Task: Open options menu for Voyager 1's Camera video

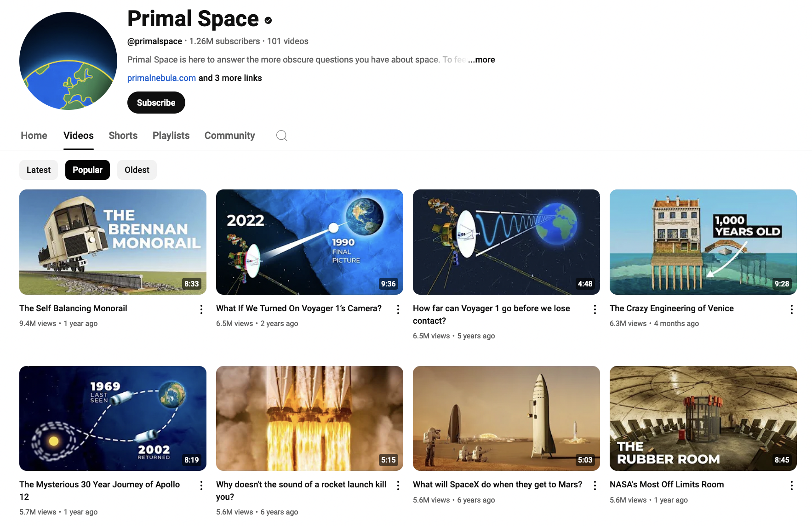Action: pos(398,309)
